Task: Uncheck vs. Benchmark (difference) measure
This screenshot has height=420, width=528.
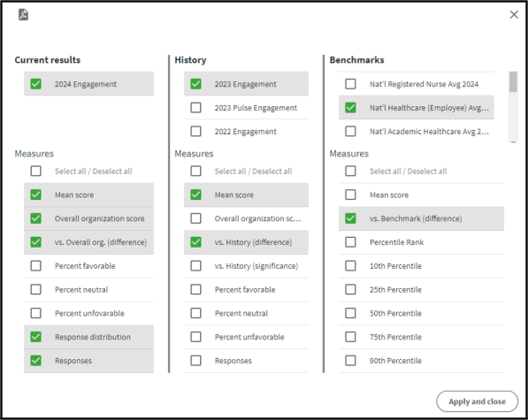Action: pos(350,218)
